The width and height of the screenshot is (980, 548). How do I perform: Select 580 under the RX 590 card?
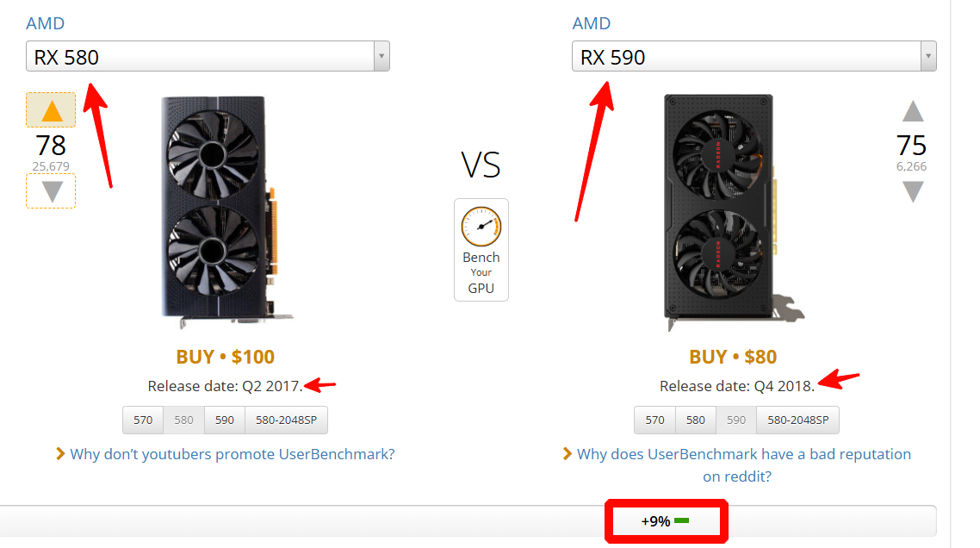click(696, 420)
